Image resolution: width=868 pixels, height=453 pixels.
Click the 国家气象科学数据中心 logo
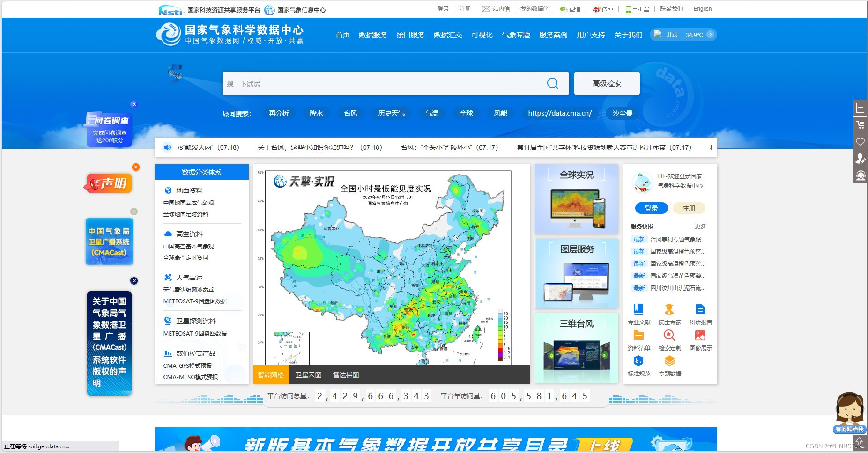(230, 35)
